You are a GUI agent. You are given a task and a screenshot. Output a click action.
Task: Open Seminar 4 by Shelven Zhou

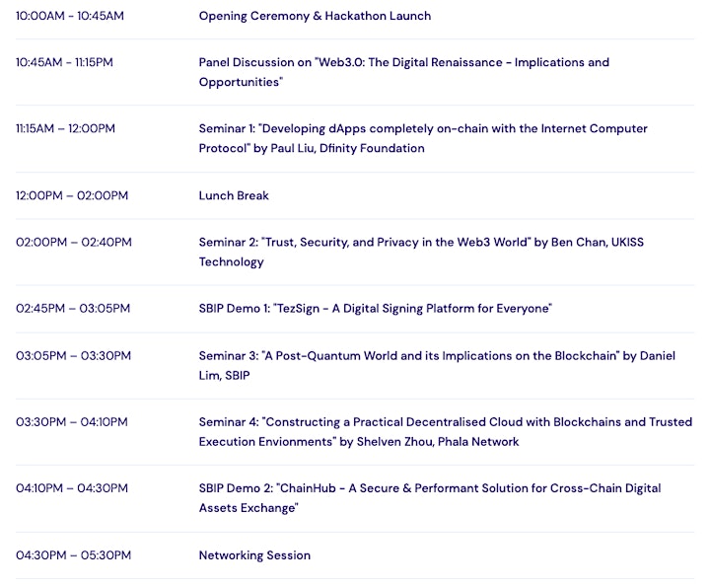click(x=446, y=432)
